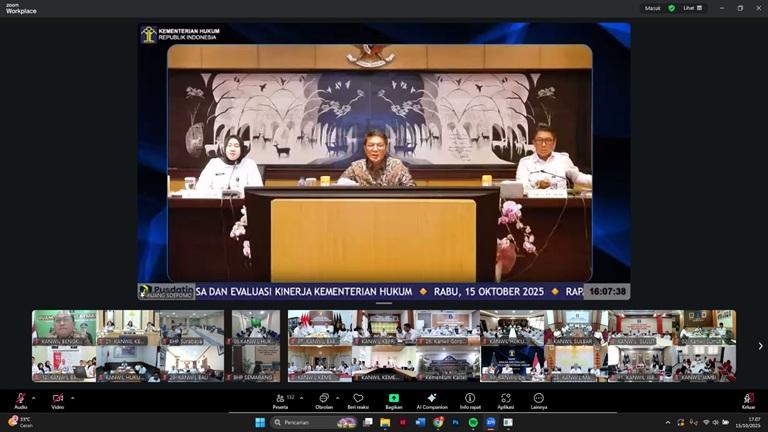Image resolution: width=768 pixels, height=432 pixels.
Task: Click the green Bagikan share screen button
Action: tap(393, 401)
